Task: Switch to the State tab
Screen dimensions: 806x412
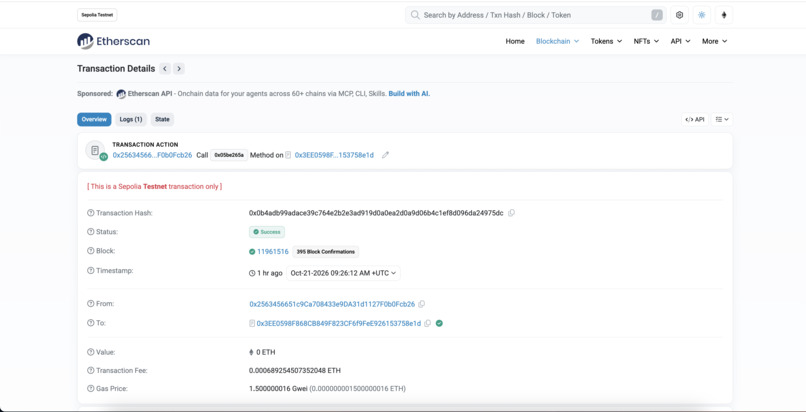Action: click(x=162, y=119)
